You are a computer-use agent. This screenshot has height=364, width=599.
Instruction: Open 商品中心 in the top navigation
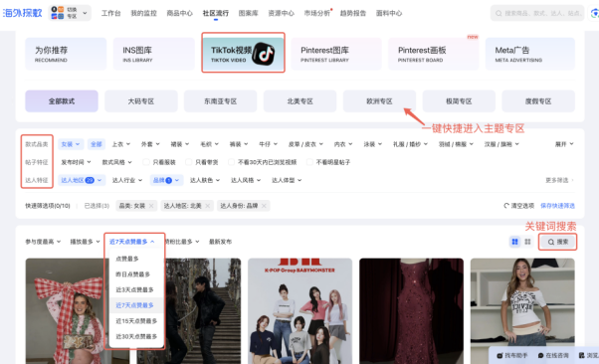tap(179, 13)
